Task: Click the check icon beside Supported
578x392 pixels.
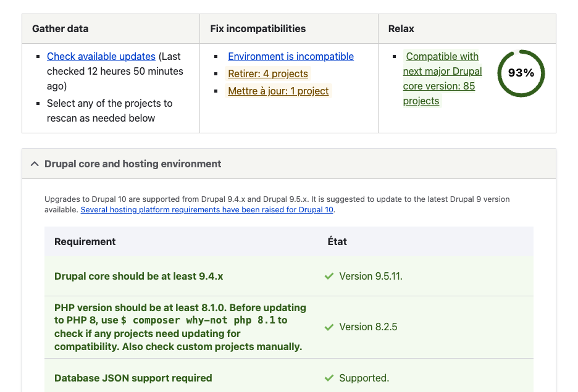Action: [329, 378]
